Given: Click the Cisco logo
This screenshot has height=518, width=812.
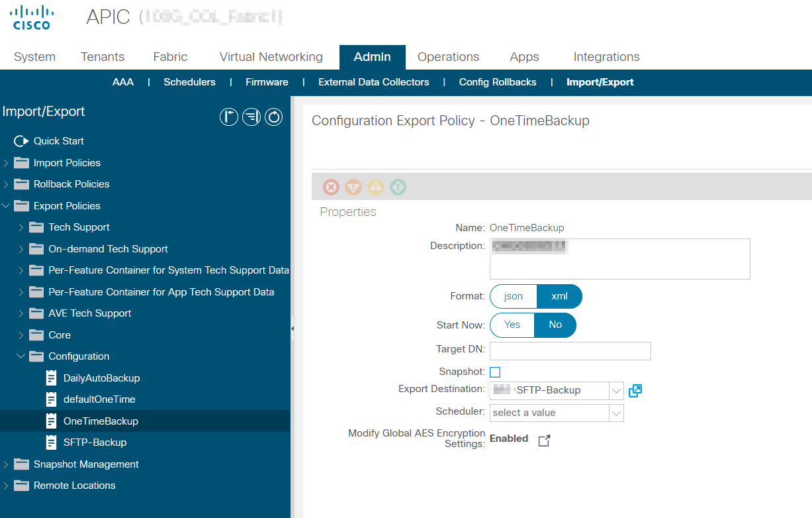Looking at the screenshot, I should tap(32, 18).
